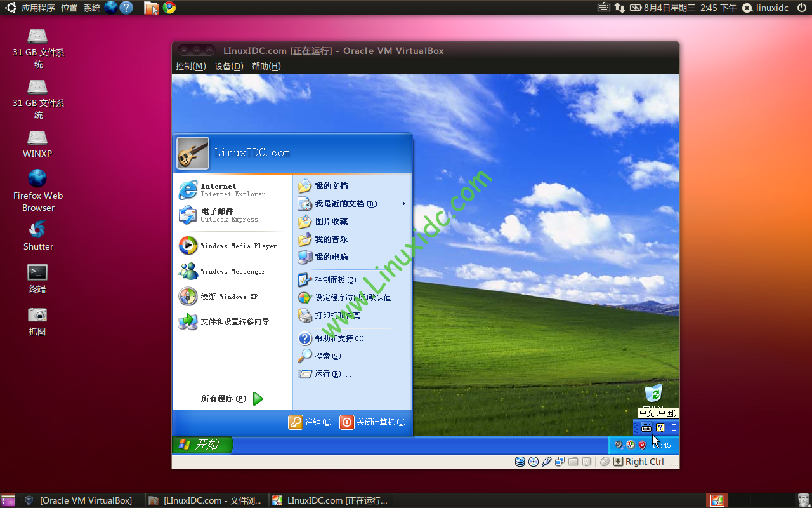
Task: Click the battery indicator in top panel
Action: 636,8
